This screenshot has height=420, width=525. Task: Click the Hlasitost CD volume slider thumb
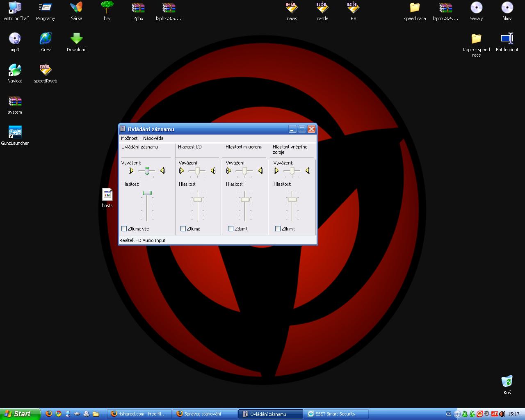198,199
